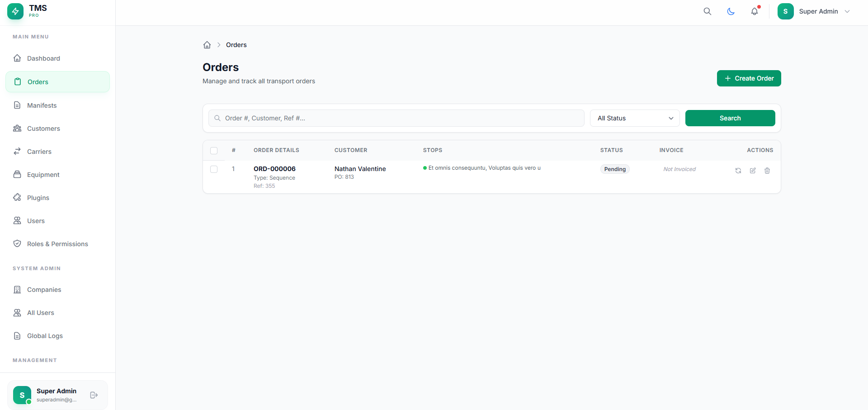Expand the Super Admin account menu chevron
868x410 pixels.
click(x=847, y=11)
